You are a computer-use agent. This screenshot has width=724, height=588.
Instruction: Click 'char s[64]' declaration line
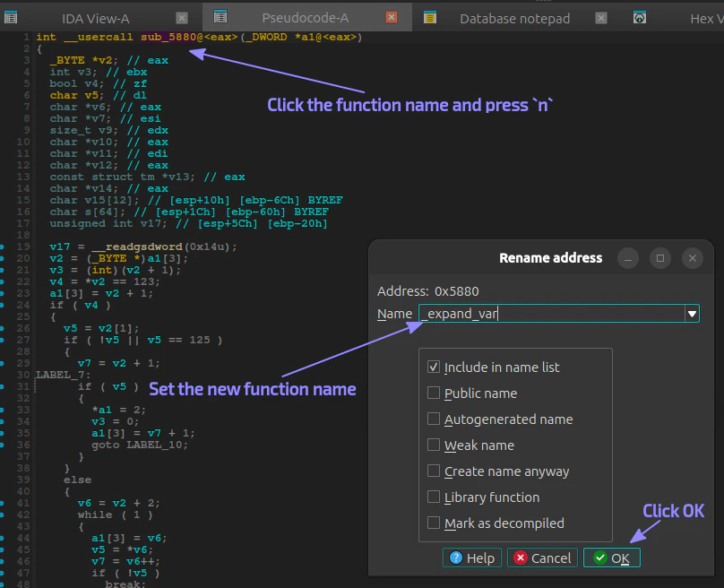[x=87, y=212]
